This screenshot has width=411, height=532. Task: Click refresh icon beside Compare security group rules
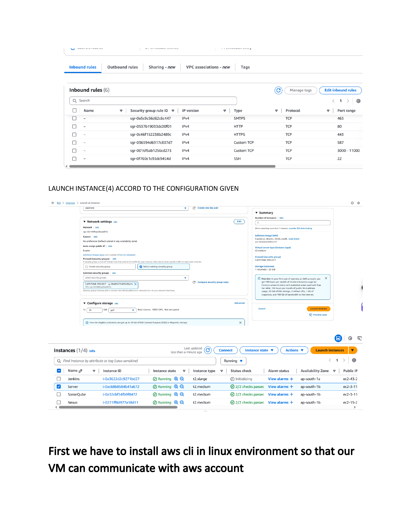point(194,282)
